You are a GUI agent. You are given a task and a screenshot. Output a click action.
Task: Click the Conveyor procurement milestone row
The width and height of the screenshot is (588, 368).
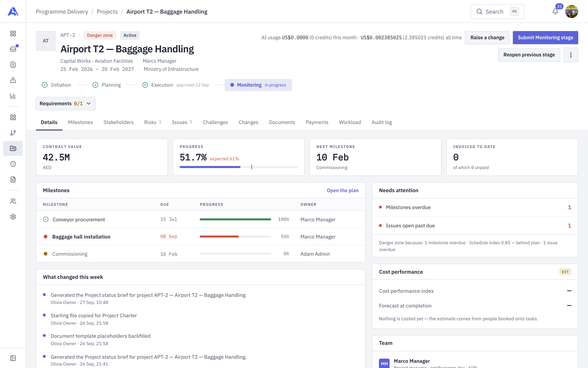click(x=201, y=219)
